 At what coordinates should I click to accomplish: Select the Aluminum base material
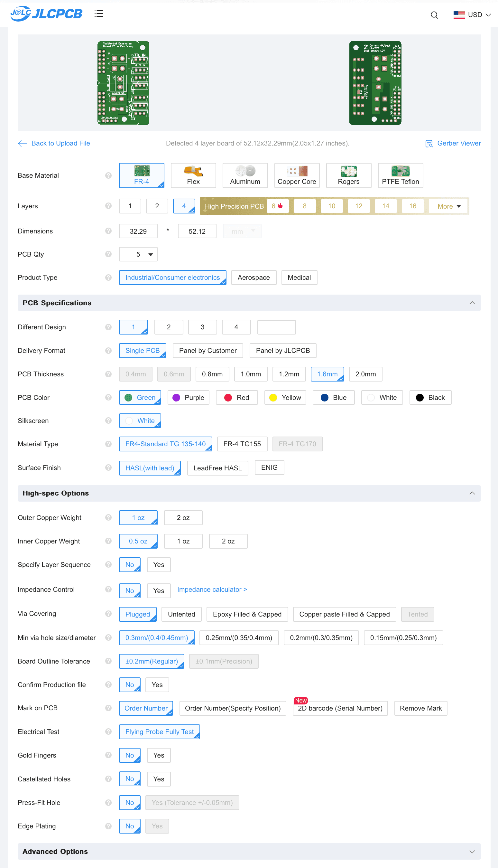[245, 175]
